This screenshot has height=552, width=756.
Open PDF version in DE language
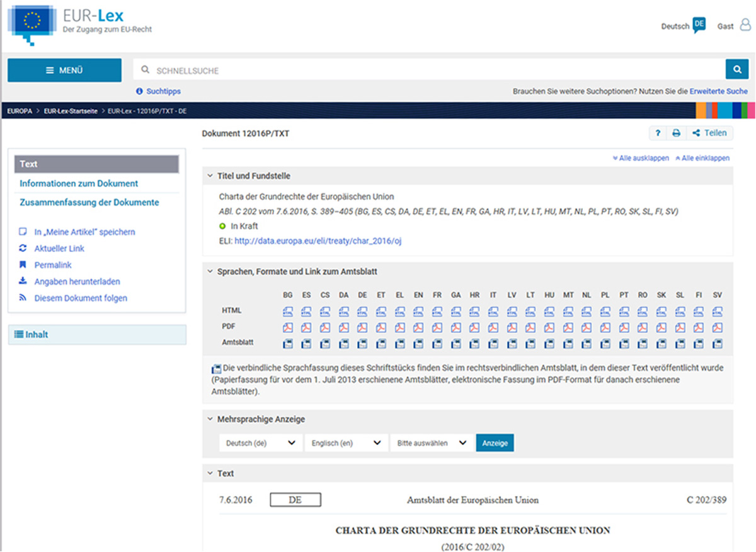(x=362, y=328)
